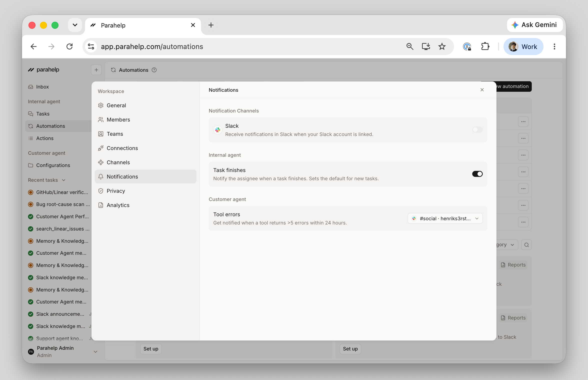Image resolution: width=588 pixels, height=380 pixels.
Task: Reload the page with the refresh icon
Action: tap(69, 46)
